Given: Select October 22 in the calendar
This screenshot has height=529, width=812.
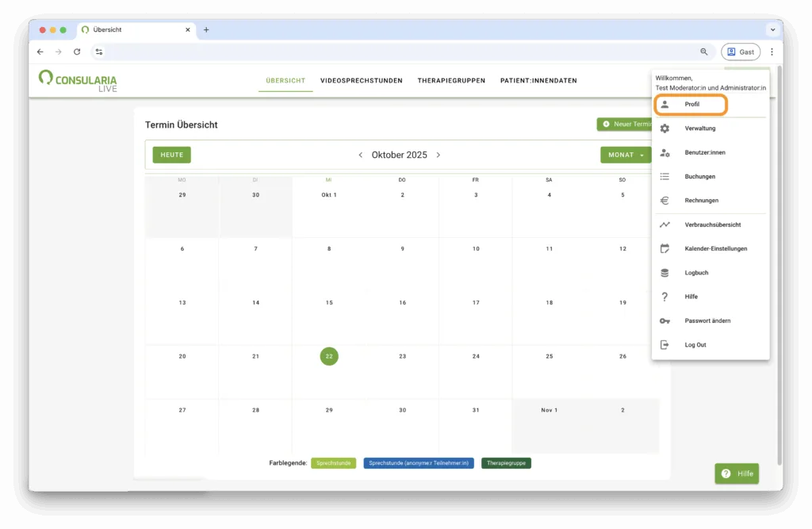Looking at the screenshot, I should 329,357.
